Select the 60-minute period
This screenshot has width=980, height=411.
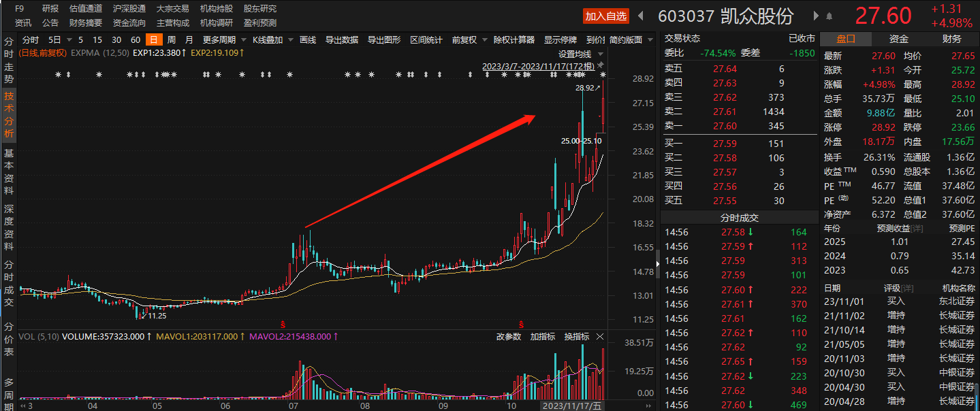tap(136, 40)
